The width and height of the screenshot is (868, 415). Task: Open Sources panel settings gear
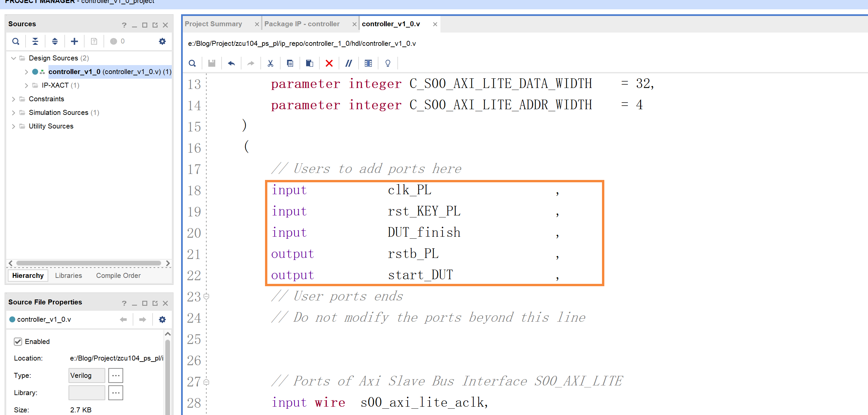(x=162, y=41)
